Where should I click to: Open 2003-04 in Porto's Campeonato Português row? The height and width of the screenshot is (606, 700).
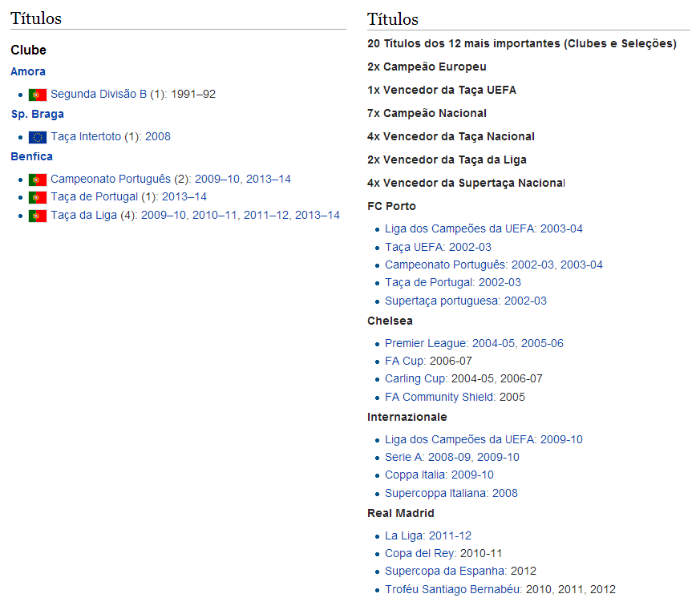tap(581, 265)
